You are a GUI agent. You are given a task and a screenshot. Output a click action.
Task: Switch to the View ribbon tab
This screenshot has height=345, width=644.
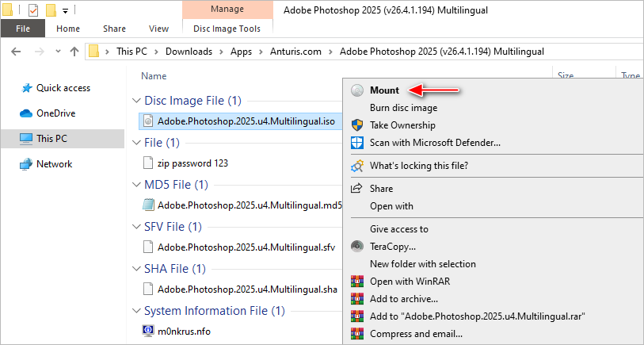click(x=158, y=29)
